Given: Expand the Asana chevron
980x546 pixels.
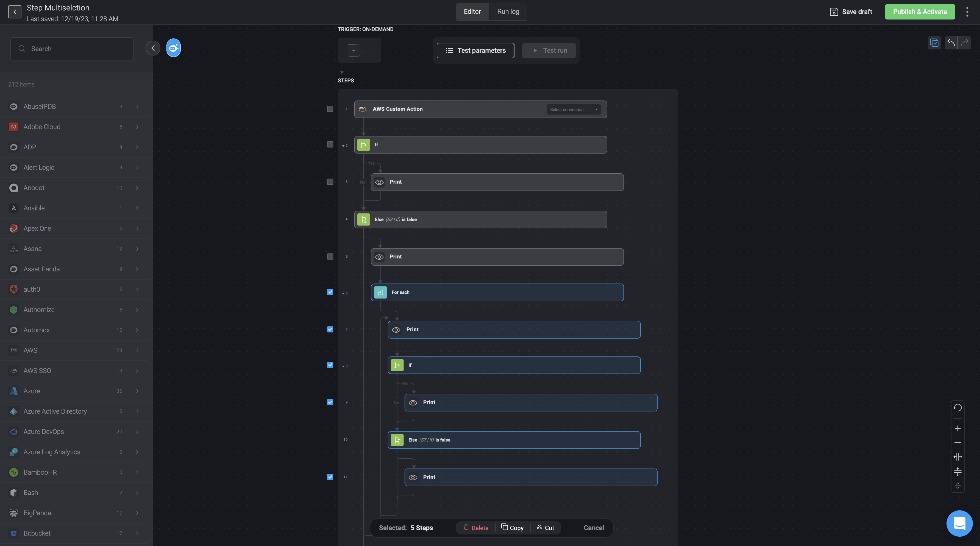Looking at the screenshot, I should tap(137, 249).
